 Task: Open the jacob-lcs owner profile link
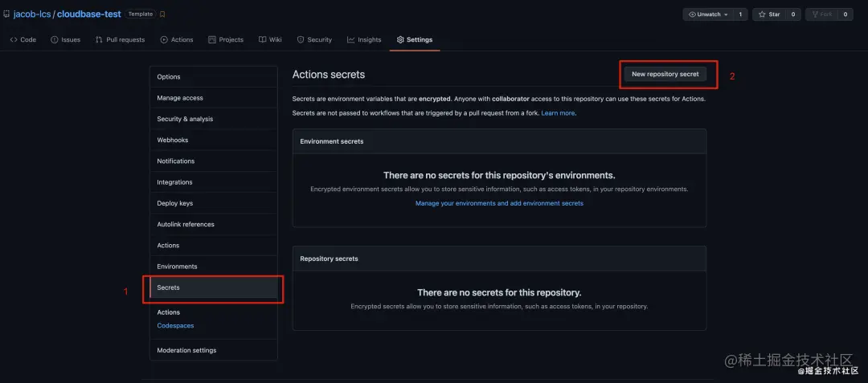tap(32, 14)
